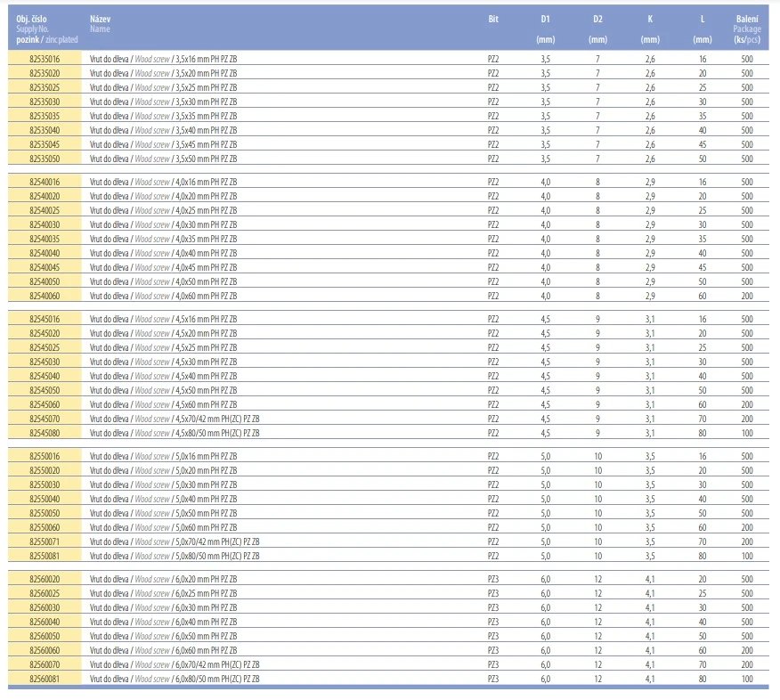Click PZ3 bit cell for item 82560040
Viewport: 780px width, 700px height.
(493, 622)
